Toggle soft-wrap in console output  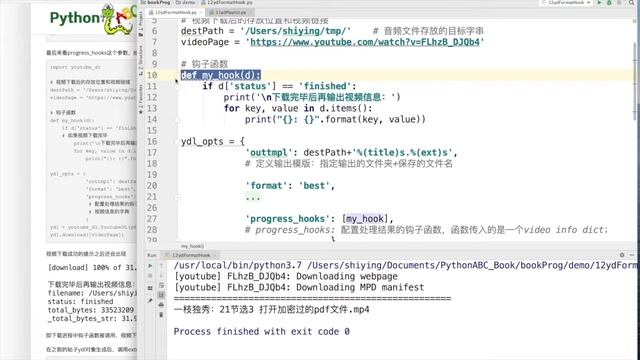pyautogui.click(x=161, y=285)
